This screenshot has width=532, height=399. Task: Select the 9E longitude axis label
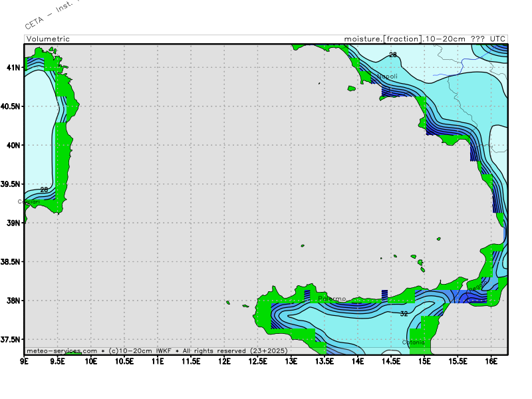click(25, 362)
